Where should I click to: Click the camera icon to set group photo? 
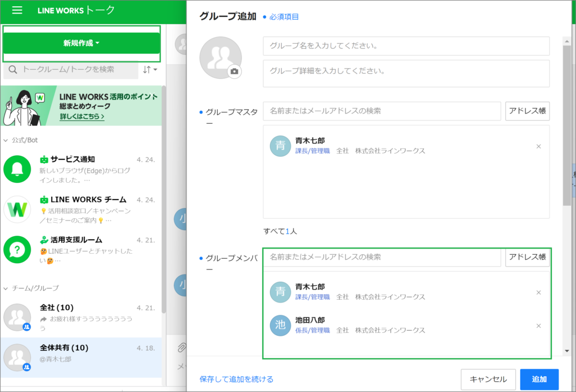[x=235, y=71]
